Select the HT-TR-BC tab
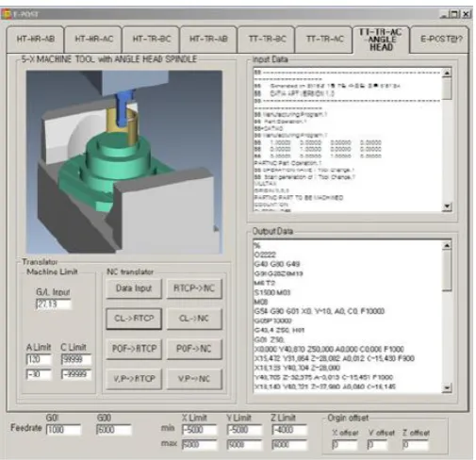 click(152, 40)
